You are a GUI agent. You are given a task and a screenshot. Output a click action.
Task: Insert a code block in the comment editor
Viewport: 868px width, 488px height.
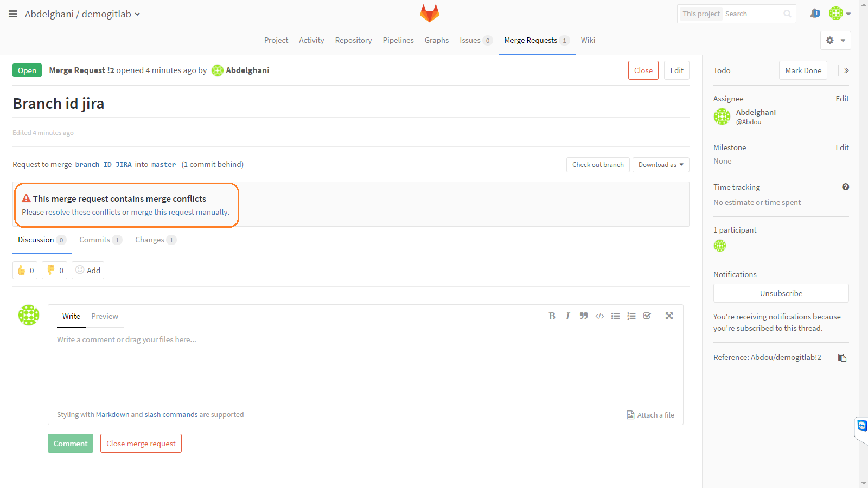(x=599, y=316)
